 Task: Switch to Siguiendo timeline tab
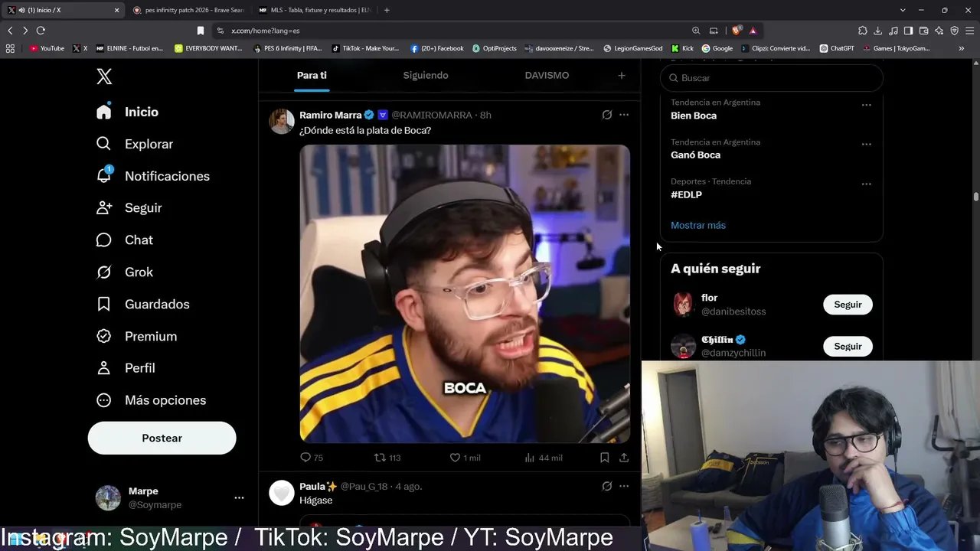426,75
